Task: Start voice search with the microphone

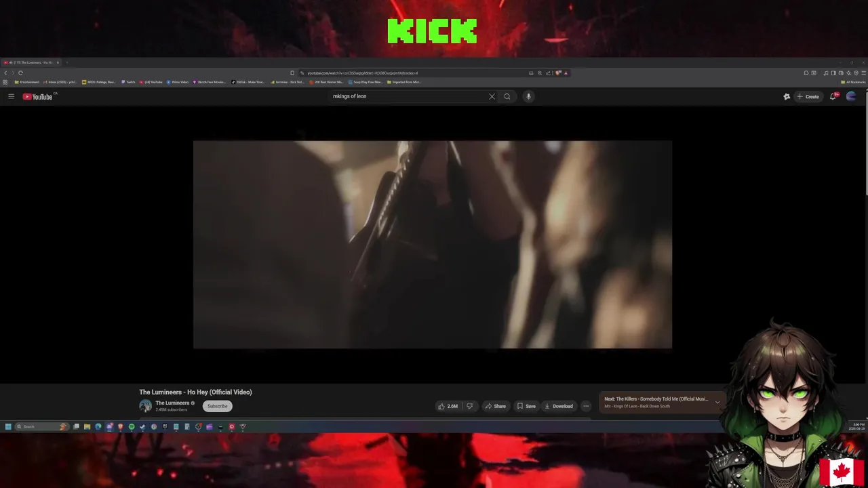Action: coord(528,96)
